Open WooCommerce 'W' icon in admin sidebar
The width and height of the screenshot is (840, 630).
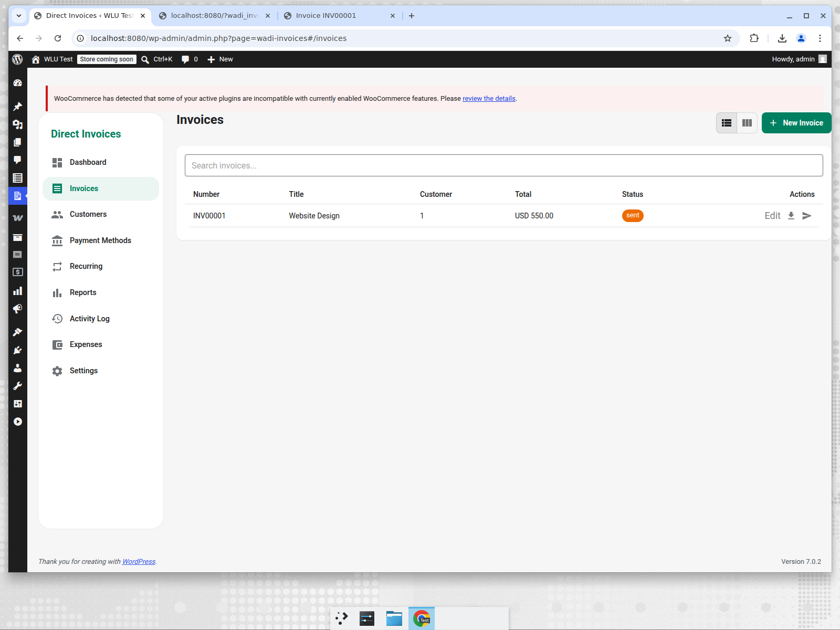pyautogui.click(x=17, y=218)
